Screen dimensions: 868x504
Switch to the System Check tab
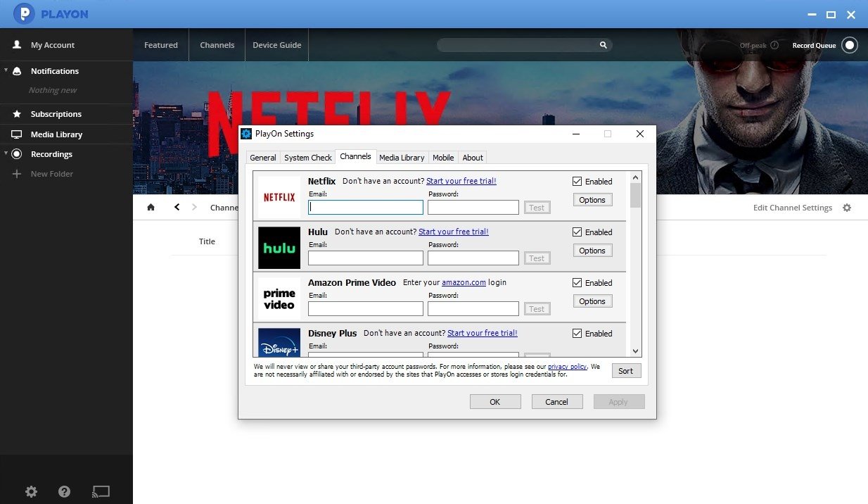308,158
